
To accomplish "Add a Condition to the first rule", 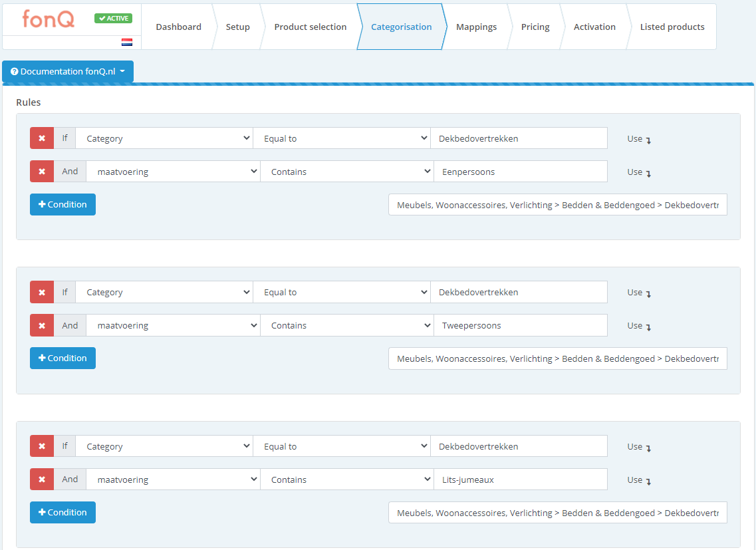I will coord(63,204).
